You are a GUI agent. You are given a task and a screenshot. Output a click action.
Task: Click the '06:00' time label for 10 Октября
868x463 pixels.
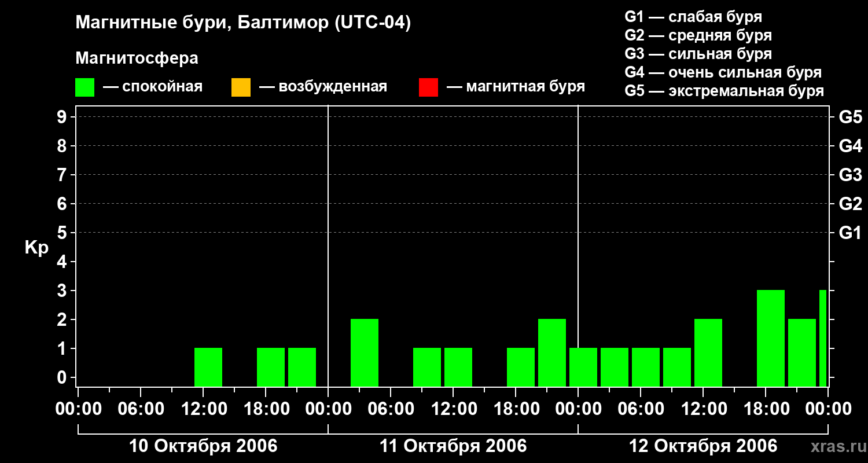[x=141, y=409]
